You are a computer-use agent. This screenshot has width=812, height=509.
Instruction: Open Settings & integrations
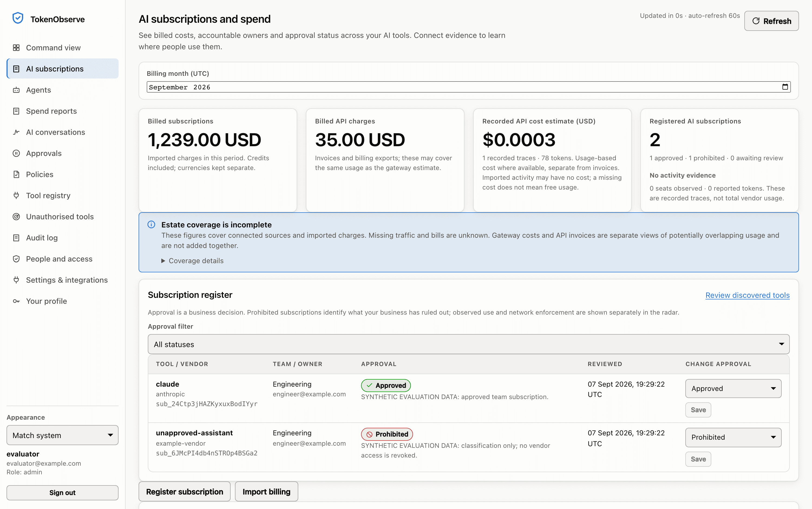point(63,280)
